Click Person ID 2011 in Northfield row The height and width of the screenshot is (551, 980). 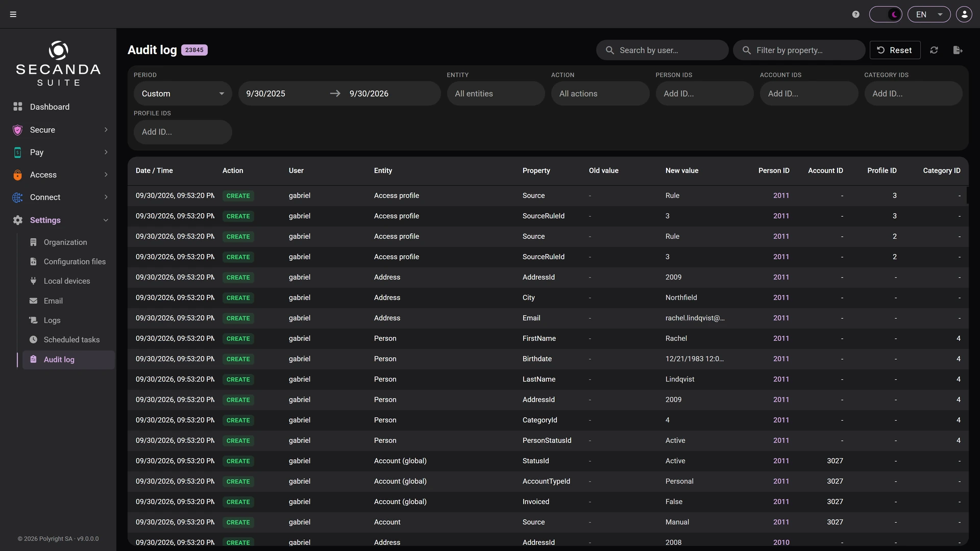[x=781, y=297]
